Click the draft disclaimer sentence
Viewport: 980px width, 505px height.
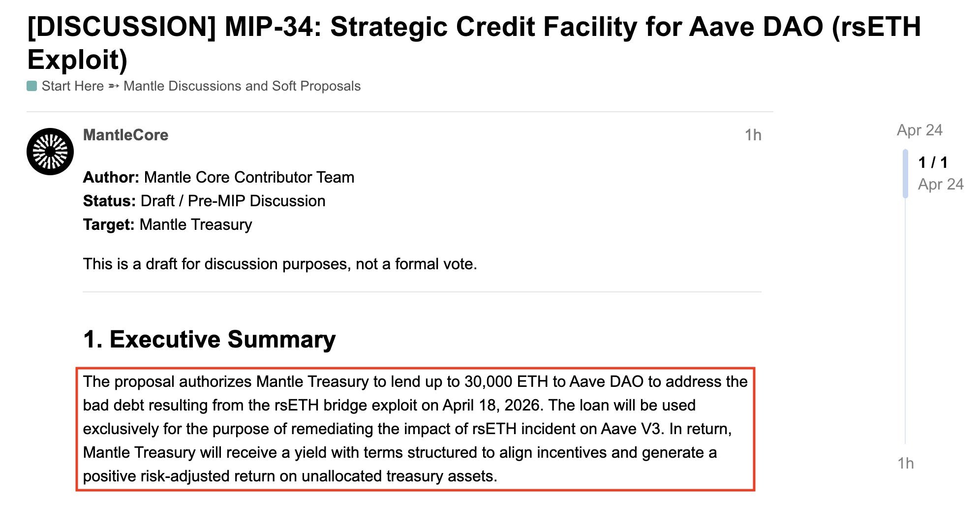pyautogui.click(x=280, y=264)
